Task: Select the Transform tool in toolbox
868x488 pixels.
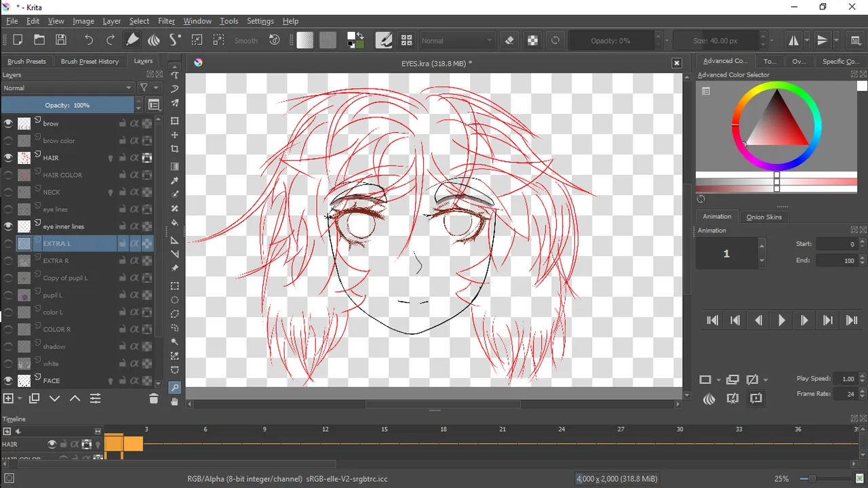Action: (x=175, y=121)
